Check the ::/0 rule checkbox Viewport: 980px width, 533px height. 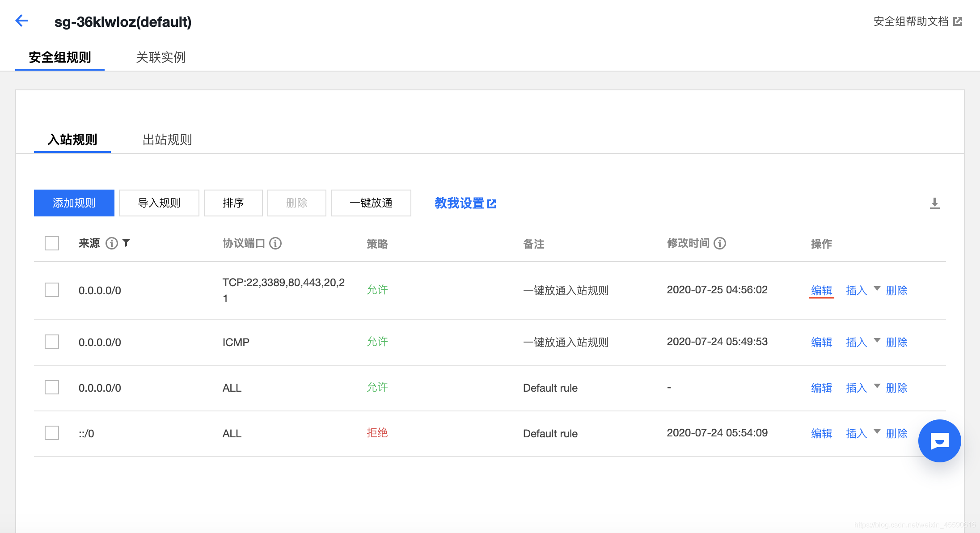coord(52,433)
